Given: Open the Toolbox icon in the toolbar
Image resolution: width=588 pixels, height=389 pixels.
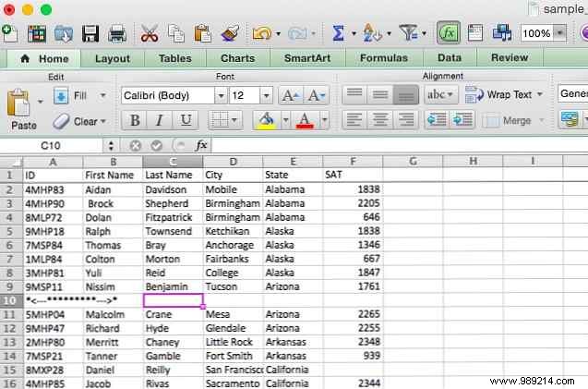Looking at the screenshot, I should click(475, 33).
